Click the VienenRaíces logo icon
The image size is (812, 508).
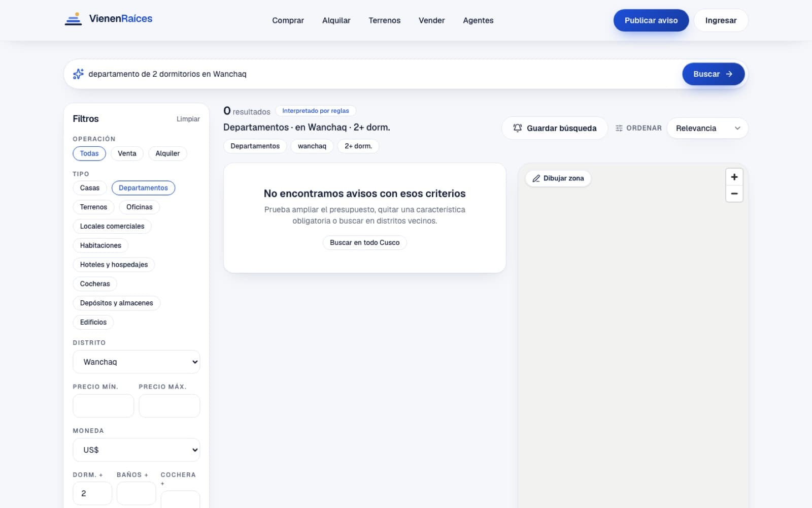tap(74, 19)
